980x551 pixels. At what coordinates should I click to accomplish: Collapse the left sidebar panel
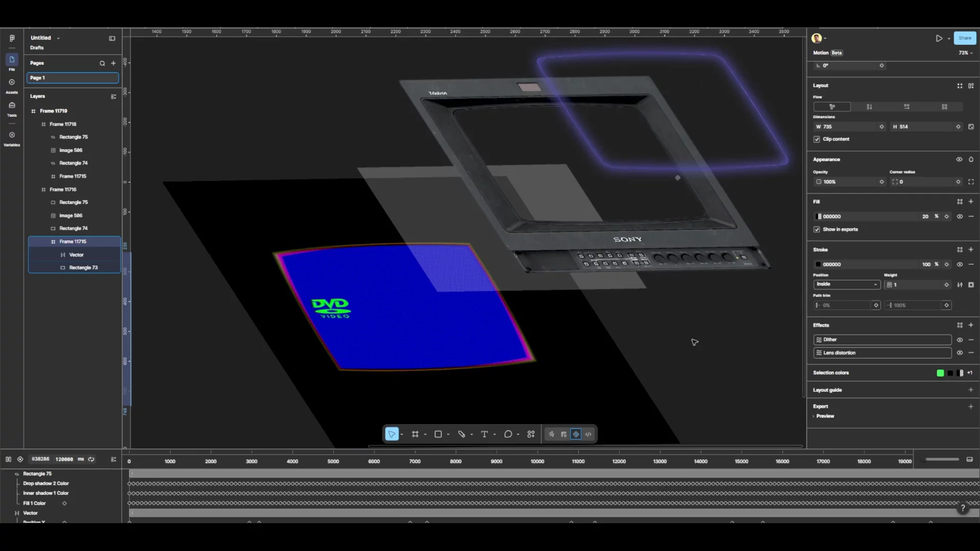coord(112,38)
